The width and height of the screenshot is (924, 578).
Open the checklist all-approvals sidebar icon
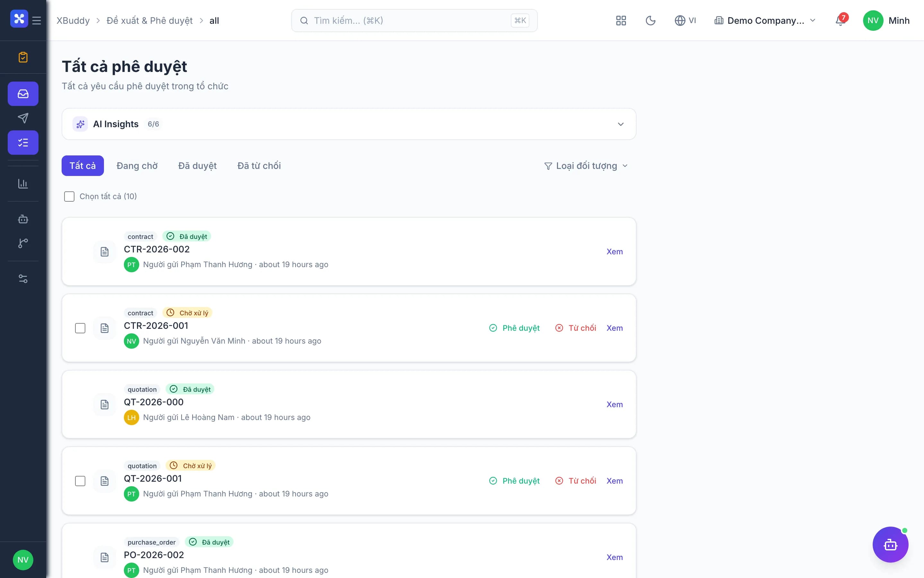pos(23,143)
